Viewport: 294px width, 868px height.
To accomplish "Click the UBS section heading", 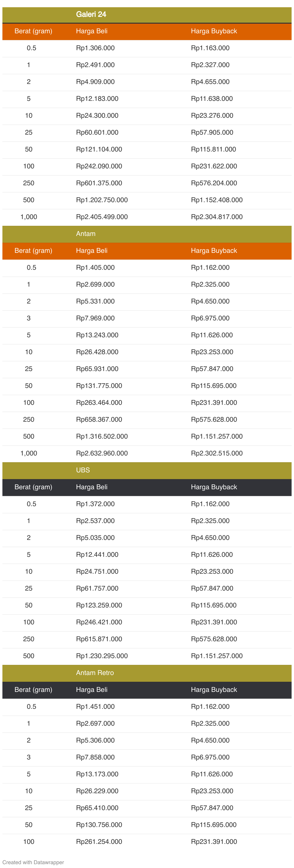I will pos(83,470).
